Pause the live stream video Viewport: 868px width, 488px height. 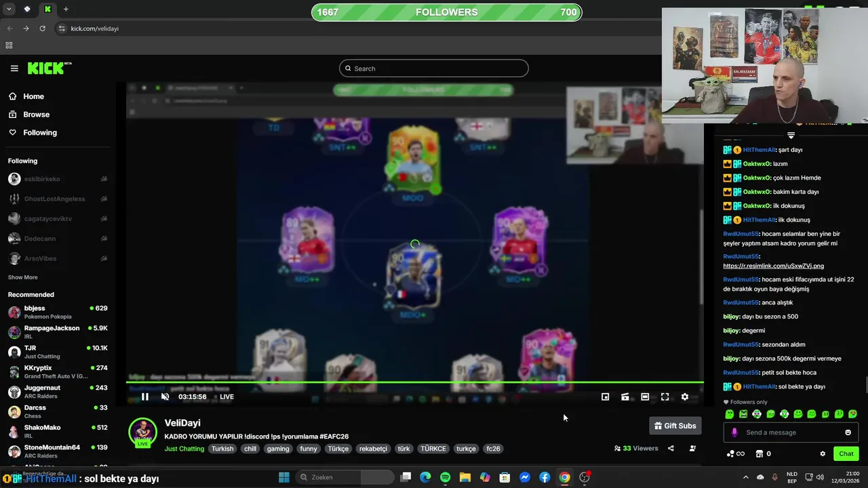(x=144, y=396)
